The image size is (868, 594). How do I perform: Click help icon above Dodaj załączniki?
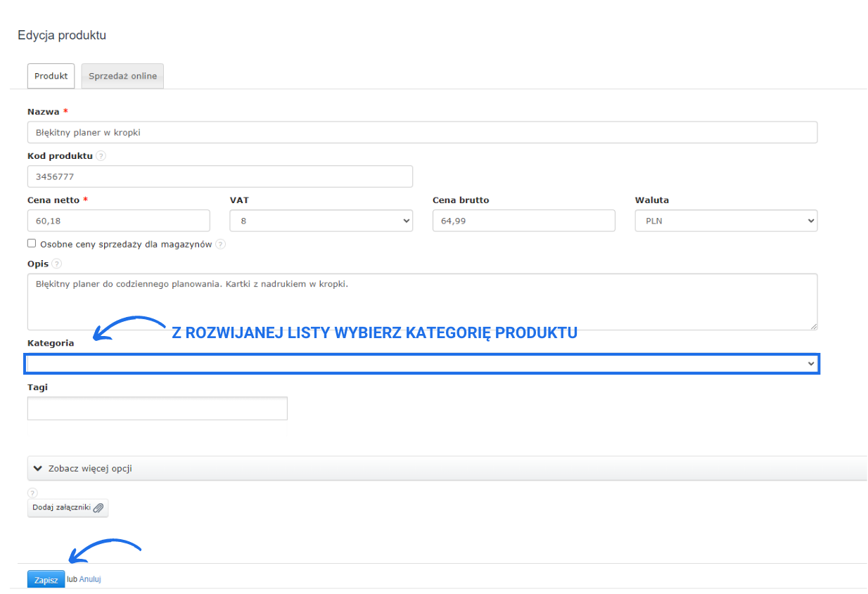pos(32,493)
